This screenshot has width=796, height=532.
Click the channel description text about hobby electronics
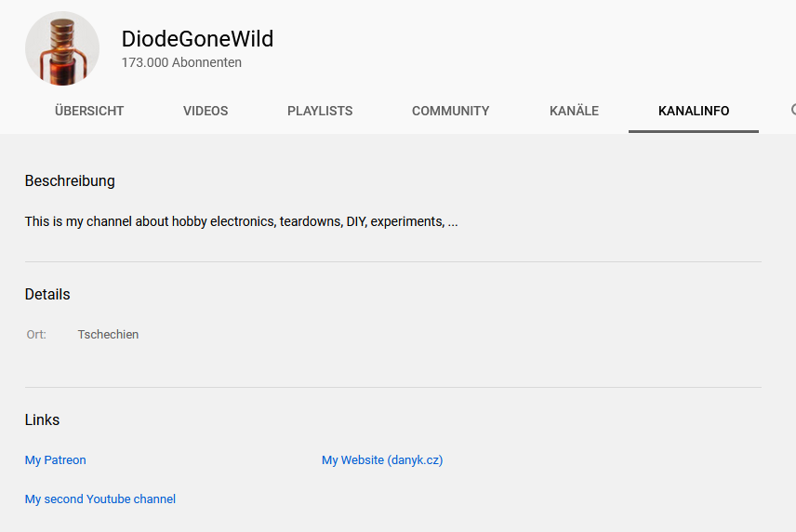pyautogui.click(x=241, y=222)
